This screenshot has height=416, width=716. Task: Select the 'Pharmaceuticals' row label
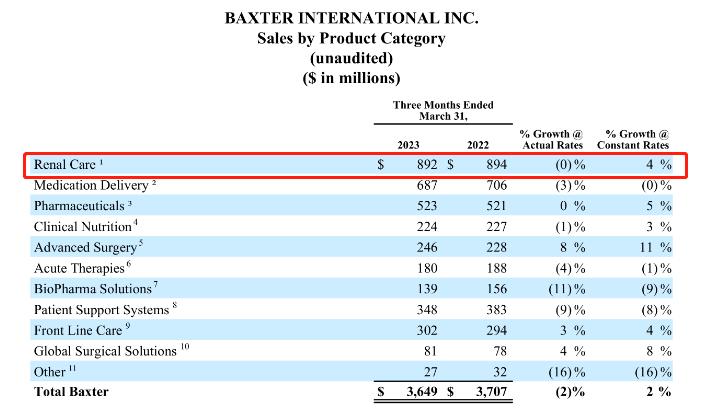point(79,206)
